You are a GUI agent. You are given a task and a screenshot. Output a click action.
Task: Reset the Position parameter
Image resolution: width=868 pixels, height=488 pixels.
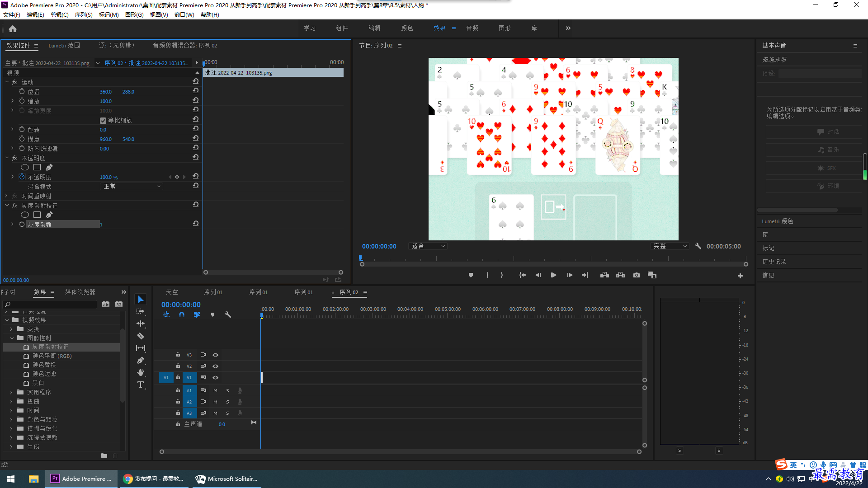point(195,91)
